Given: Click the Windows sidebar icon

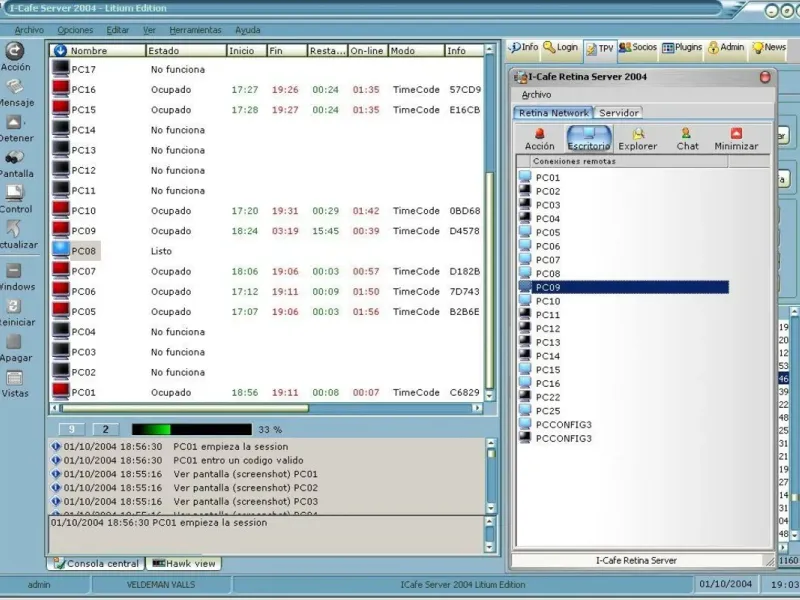Looking at the screenshot, I should (x=14, y=270).
